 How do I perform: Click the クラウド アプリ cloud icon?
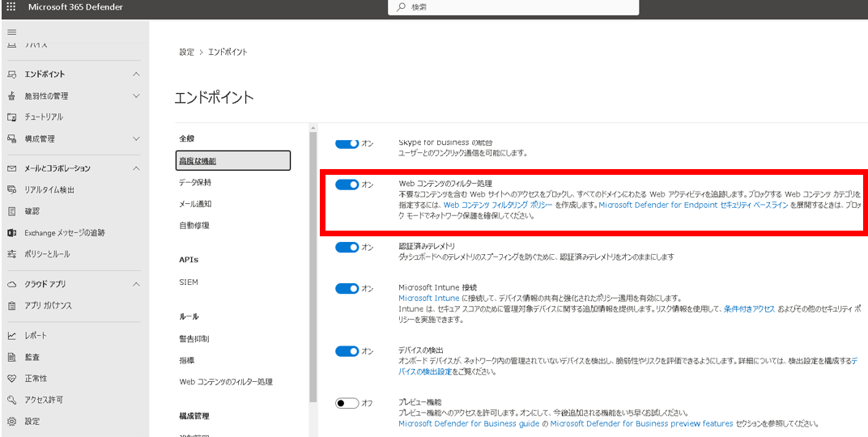(x=11, y=284)
